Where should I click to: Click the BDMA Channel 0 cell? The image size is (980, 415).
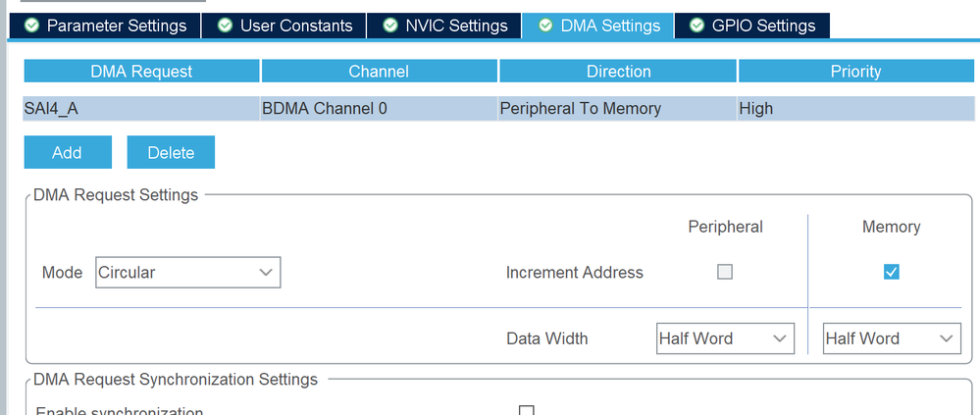380,109
